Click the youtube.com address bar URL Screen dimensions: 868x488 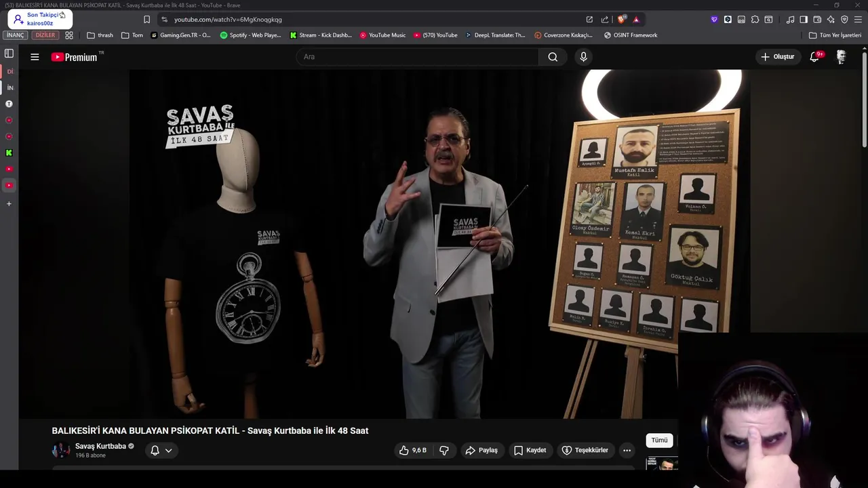(228, 19)
